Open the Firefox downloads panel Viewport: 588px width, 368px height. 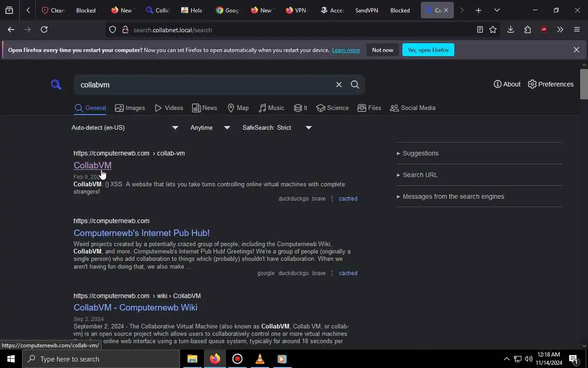coord(510,29)
